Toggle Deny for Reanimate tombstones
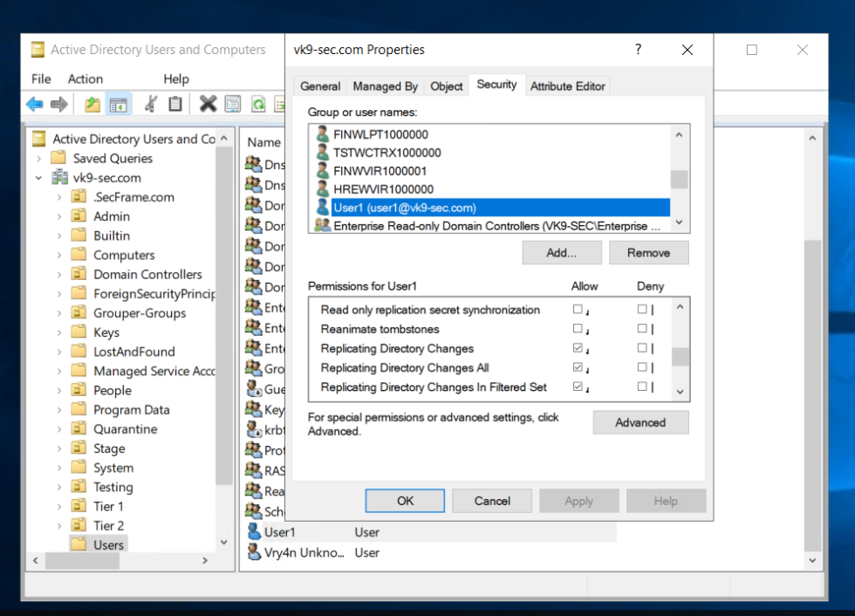 pyautogui.click(x=642, y=328)
